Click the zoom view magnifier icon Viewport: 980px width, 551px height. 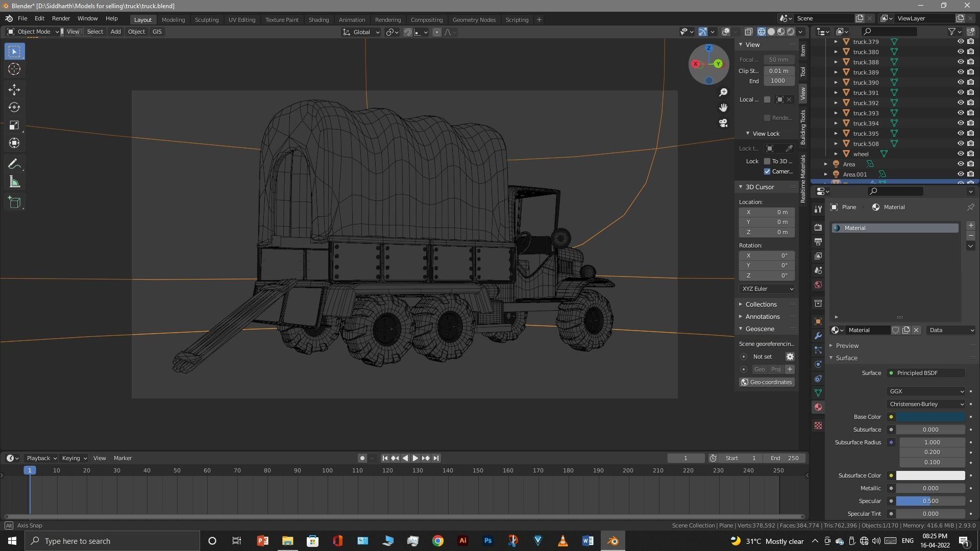tap(723, 92)
